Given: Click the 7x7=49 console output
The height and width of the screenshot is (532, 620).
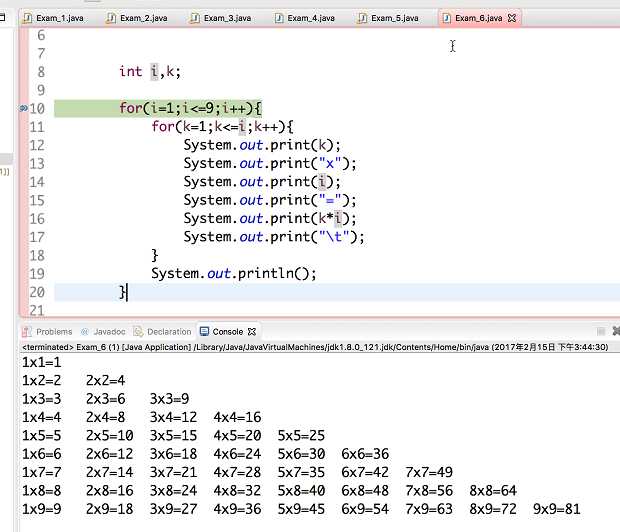Looking at the screenshot, I should [429, 472].
